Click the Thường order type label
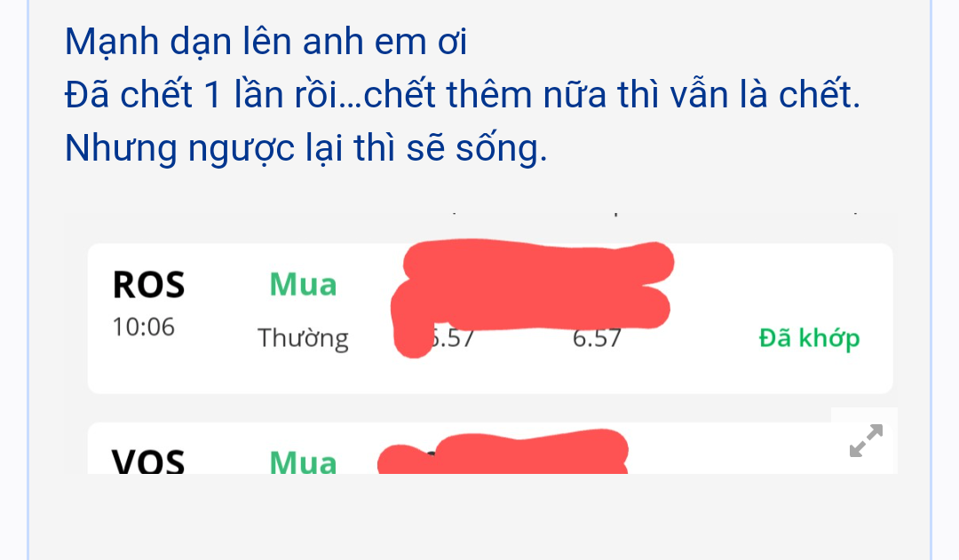Screen dimensions: 959x560 point(303,338)
